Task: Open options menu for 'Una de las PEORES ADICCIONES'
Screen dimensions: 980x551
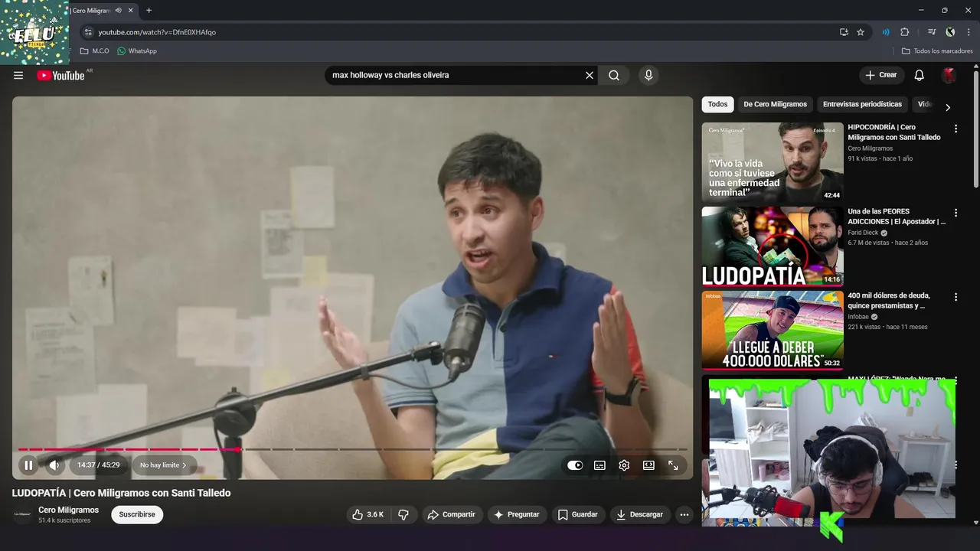Action: coord(955,213)
